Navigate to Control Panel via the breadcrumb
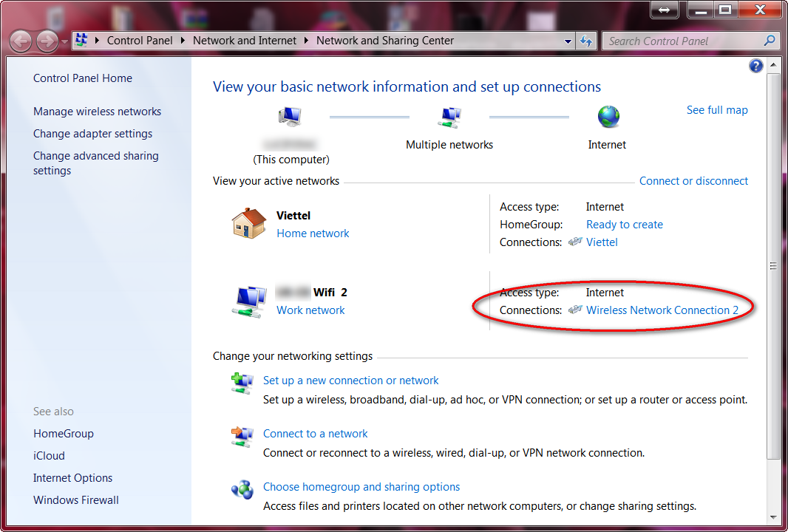Image resolution: width=788 pixels, height=532 pixels. coord(140,41)
